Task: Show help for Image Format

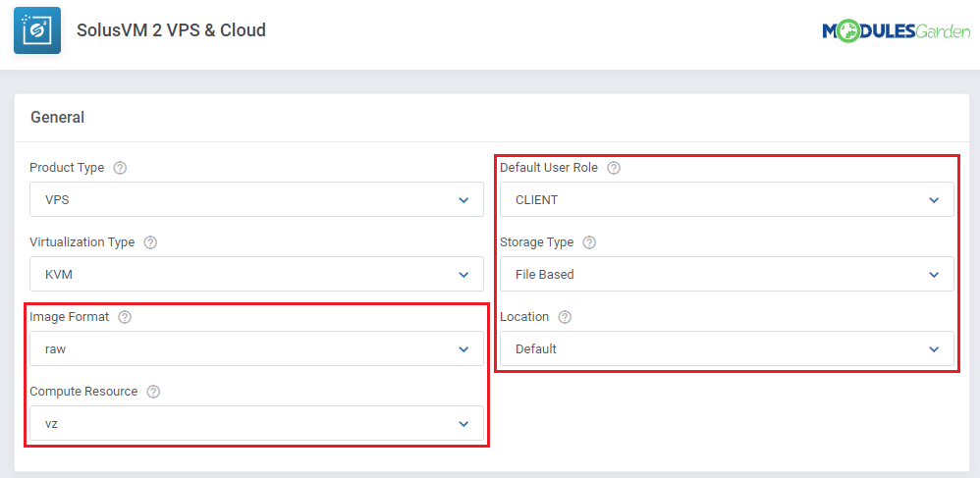Action: 125,317
